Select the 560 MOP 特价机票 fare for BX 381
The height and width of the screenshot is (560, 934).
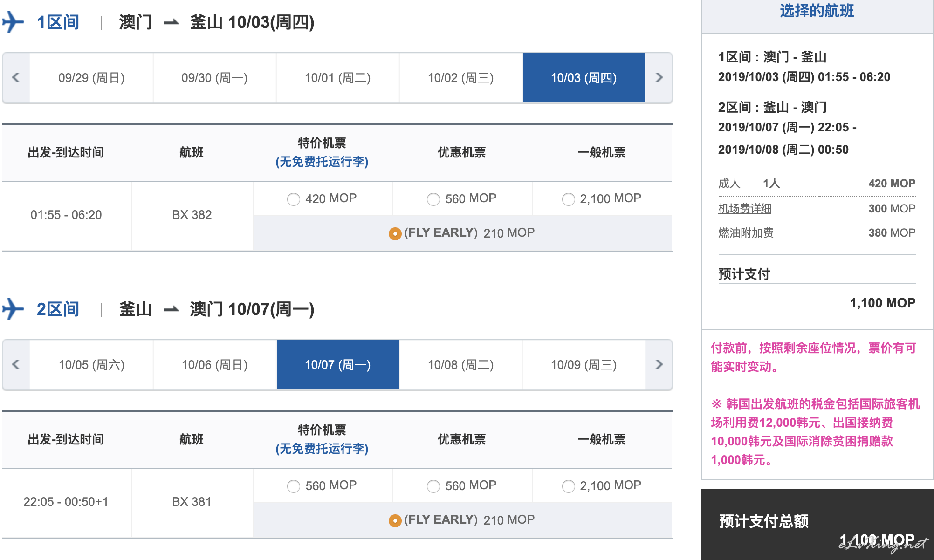294,486
